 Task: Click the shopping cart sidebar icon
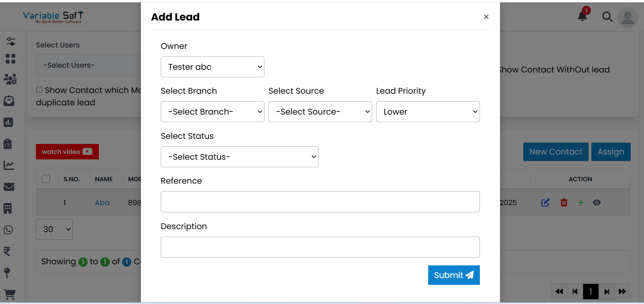(9, 294)
